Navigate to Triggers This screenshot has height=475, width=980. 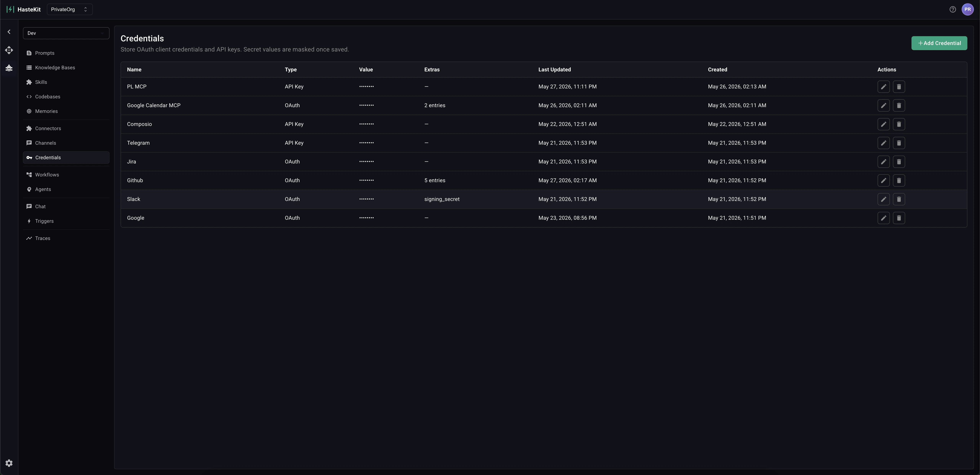[66, 221]
